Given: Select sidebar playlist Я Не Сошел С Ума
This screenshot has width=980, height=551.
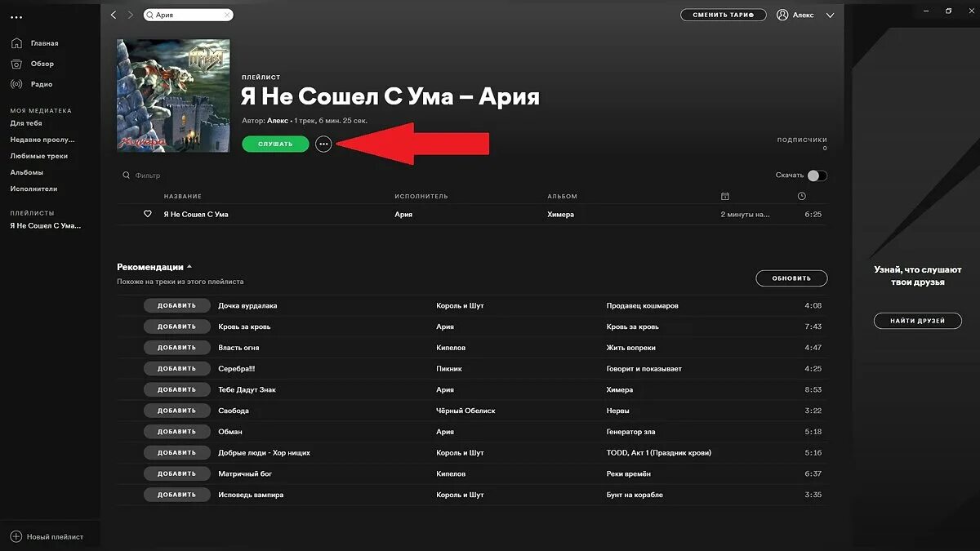Looking at the screenshot, I should 46,225.
